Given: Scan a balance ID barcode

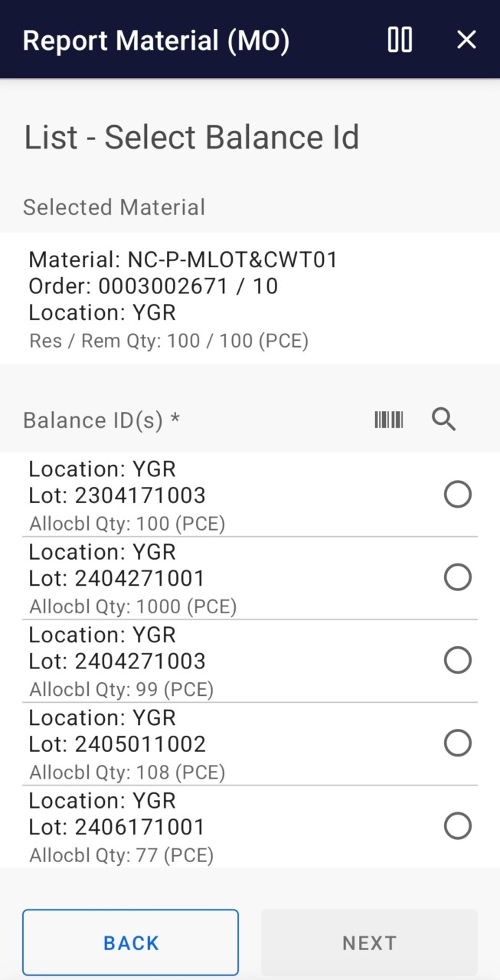Looking at the screenshot, I should coord(389,420).
